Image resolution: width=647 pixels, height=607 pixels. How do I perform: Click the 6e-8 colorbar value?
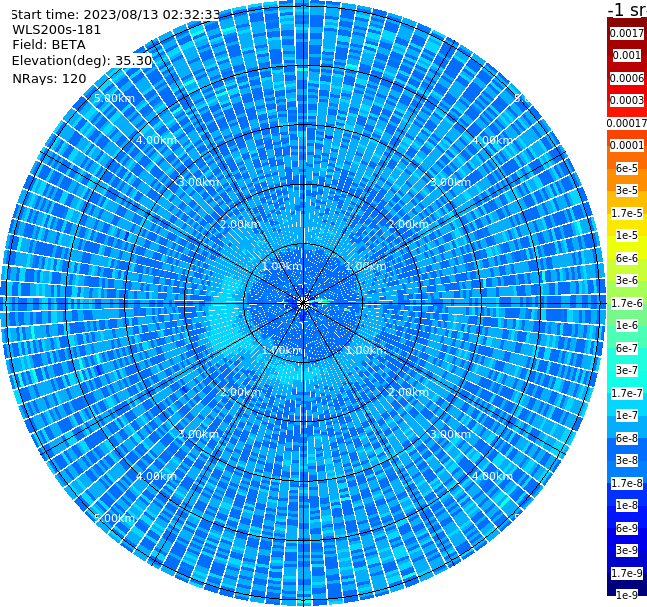pyautogui.click(x=627, y=438)
